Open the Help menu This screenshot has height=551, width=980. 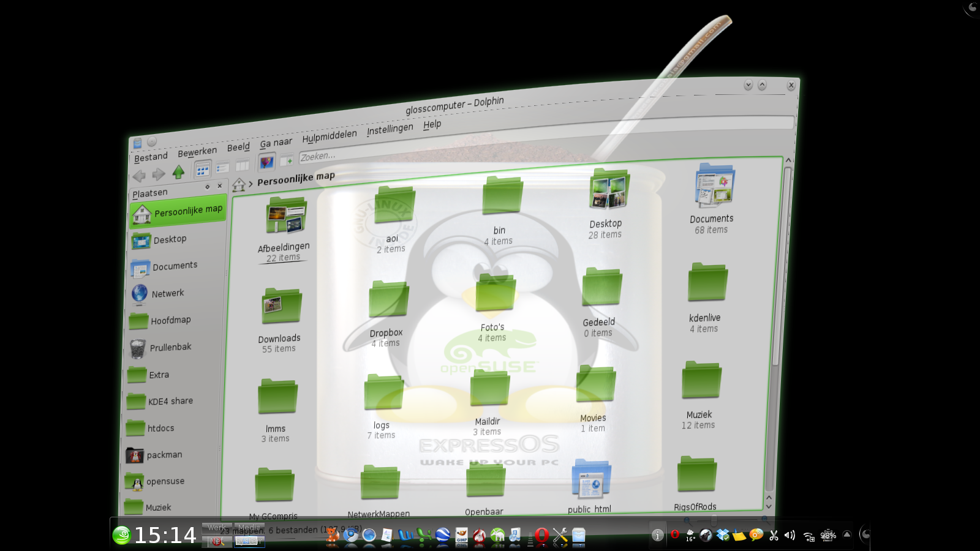[x=432, y=124]
